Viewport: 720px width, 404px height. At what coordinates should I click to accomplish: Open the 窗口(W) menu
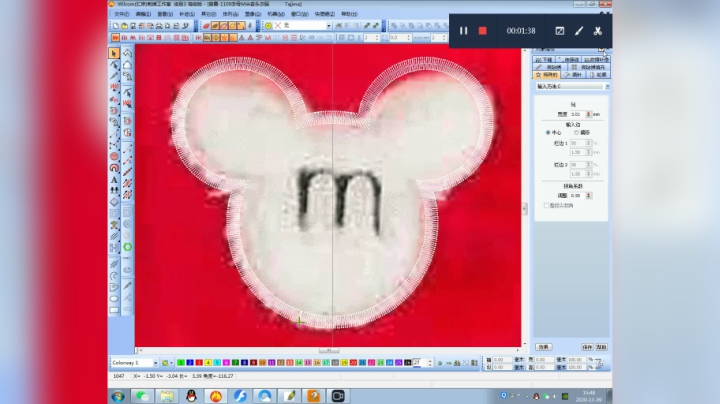tap(299, 14)
